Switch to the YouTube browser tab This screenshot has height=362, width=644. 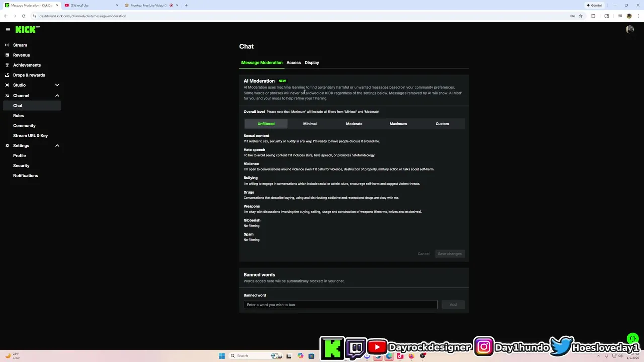[x=91, y=5]
